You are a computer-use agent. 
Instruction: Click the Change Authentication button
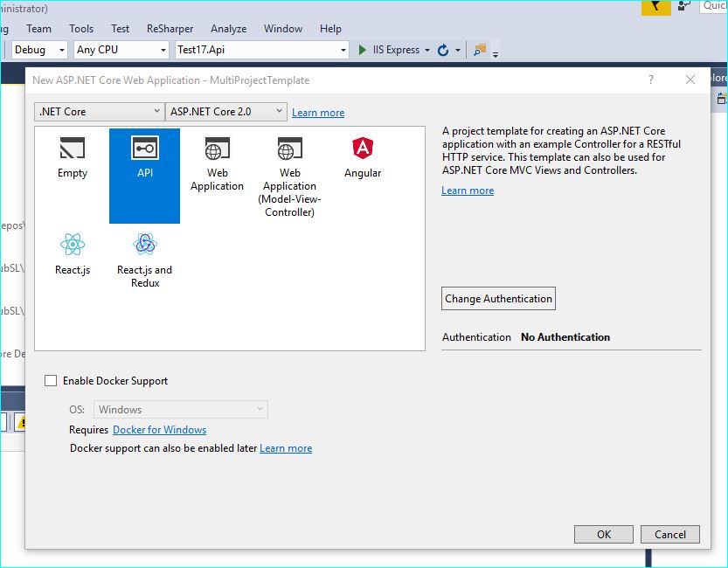[x=497, y=298]
